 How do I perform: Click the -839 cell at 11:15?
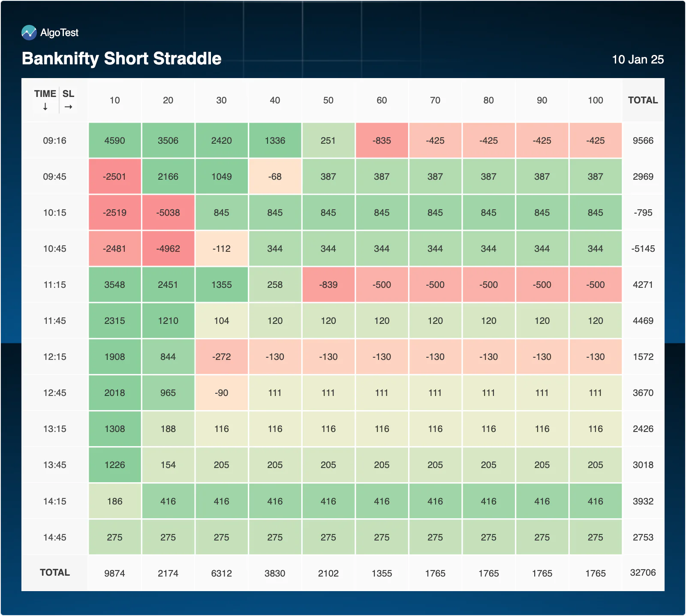point(328,285)
